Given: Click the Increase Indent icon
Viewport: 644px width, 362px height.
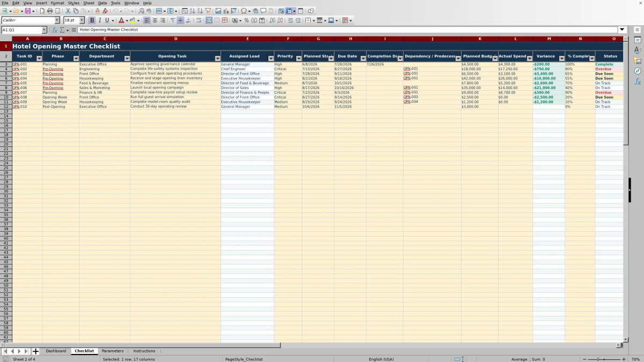Looking at the screenshot, I should (290, 20).
